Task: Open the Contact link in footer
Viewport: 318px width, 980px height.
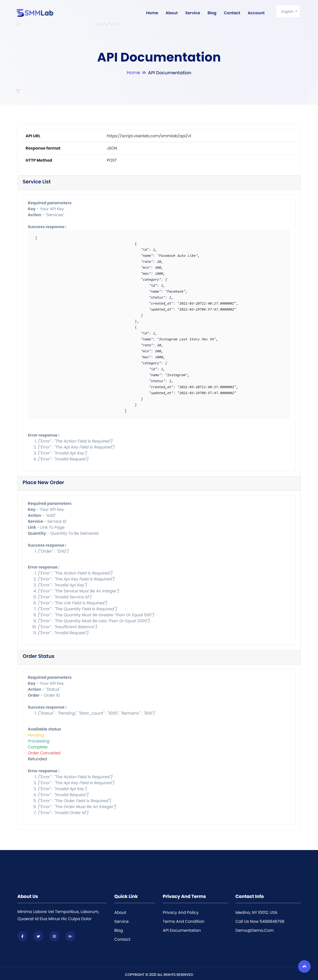Action: [x=122, y=939]
